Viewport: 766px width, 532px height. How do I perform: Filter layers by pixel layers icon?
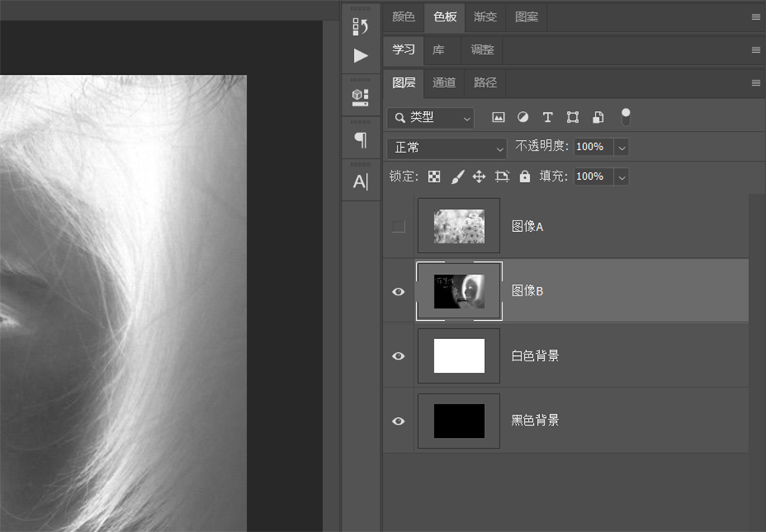(x=498, y=117)
